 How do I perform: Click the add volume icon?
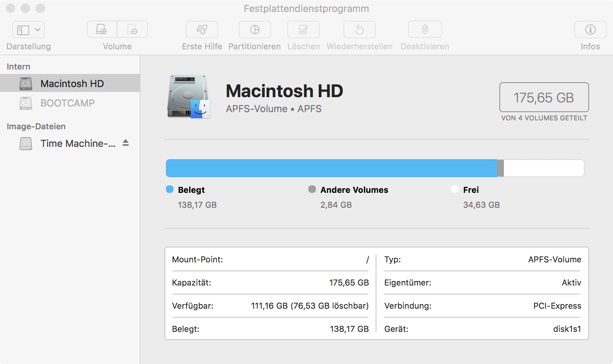click(x=102, y=30)
